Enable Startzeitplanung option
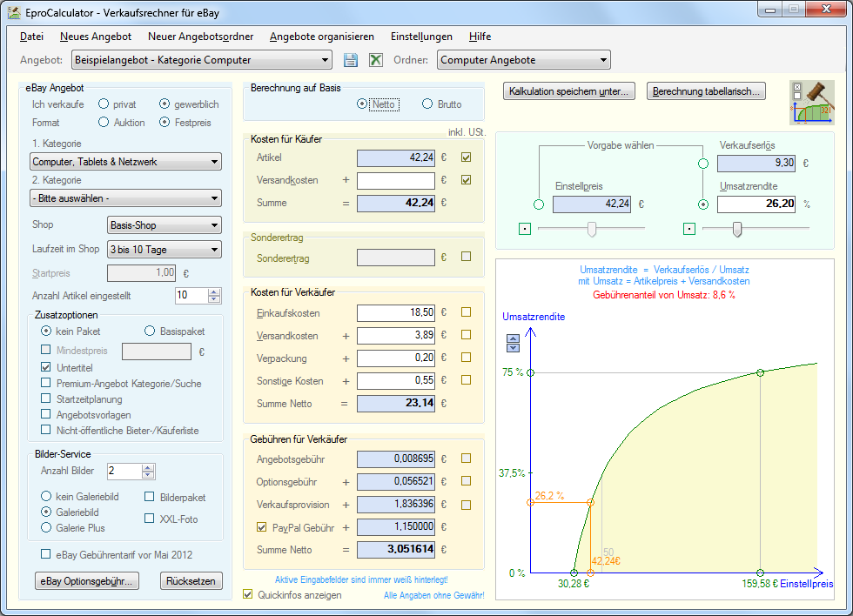The height and width of the screenshot is (616, 853). coord(45,398)
